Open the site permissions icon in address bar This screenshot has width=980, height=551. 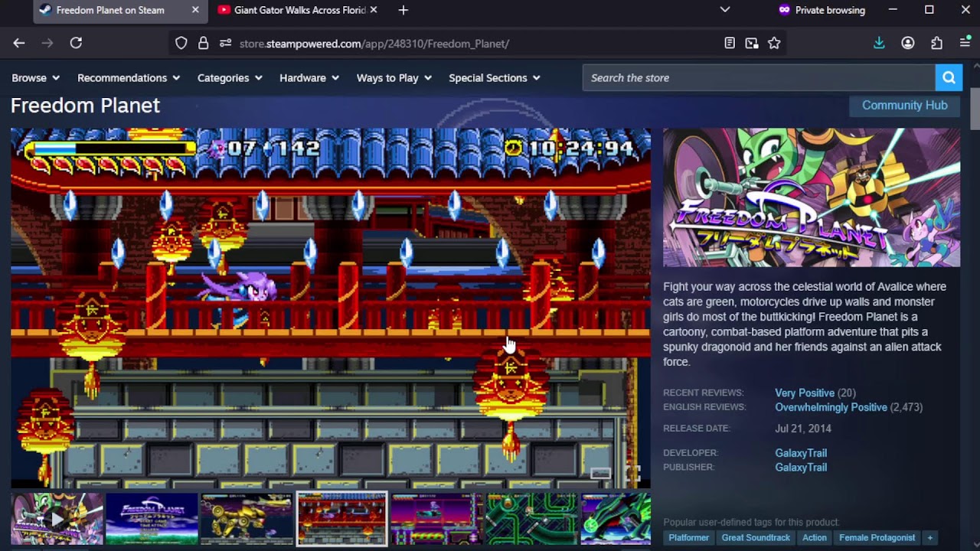[225, 44]
